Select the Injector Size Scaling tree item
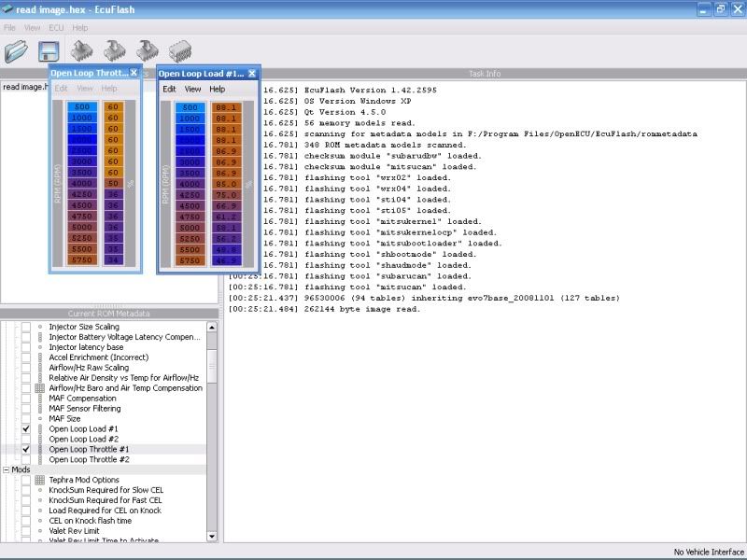747x560 pixels. (84, 327)
